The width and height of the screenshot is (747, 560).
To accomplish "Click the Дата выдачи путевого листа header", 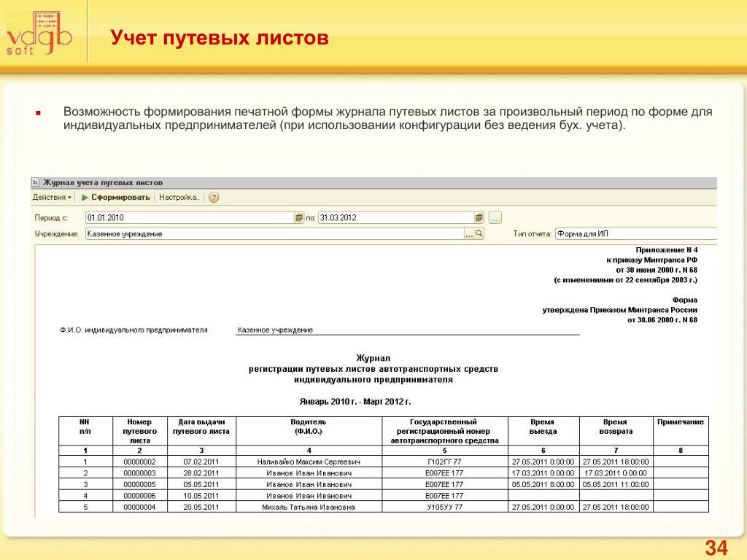I will pos(201,431).
